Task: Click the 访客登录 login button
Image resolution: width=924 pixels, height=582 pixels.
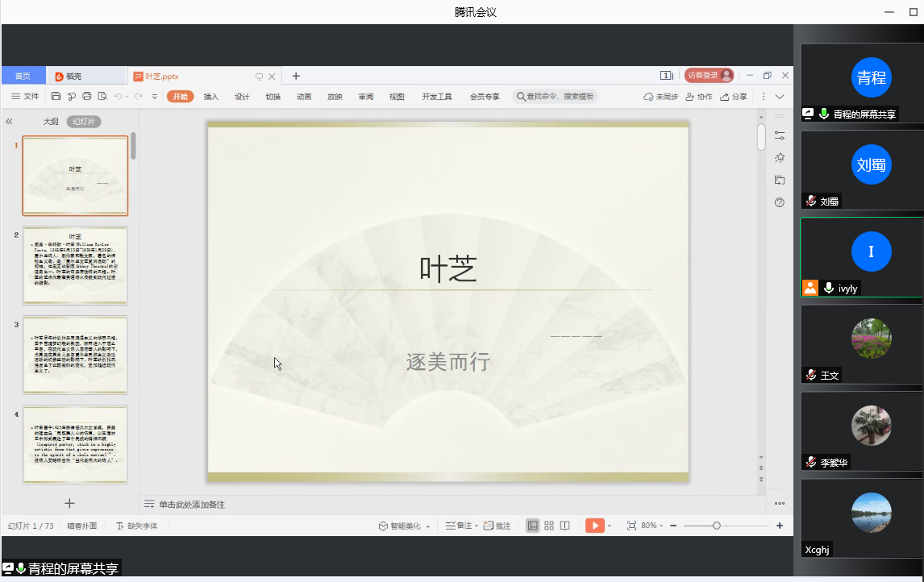Action: [708, 76]
